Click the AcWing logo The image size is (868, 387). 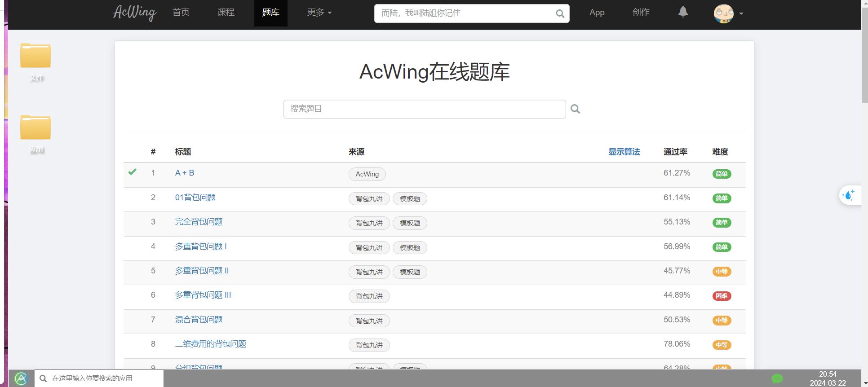(x=135, y=13)
